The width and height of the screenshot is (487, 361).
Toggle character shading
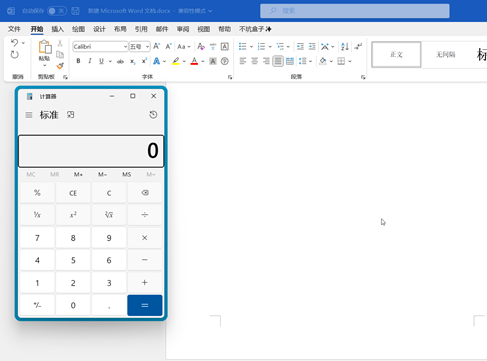[x=213, y=61]
